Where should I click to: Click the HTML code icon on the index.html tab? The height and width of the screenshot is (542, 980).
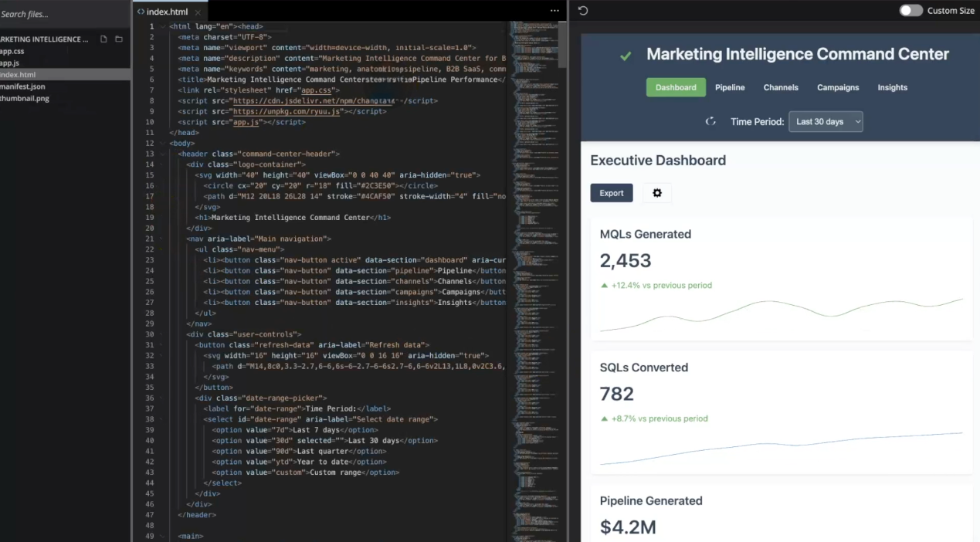coord(141,11)
